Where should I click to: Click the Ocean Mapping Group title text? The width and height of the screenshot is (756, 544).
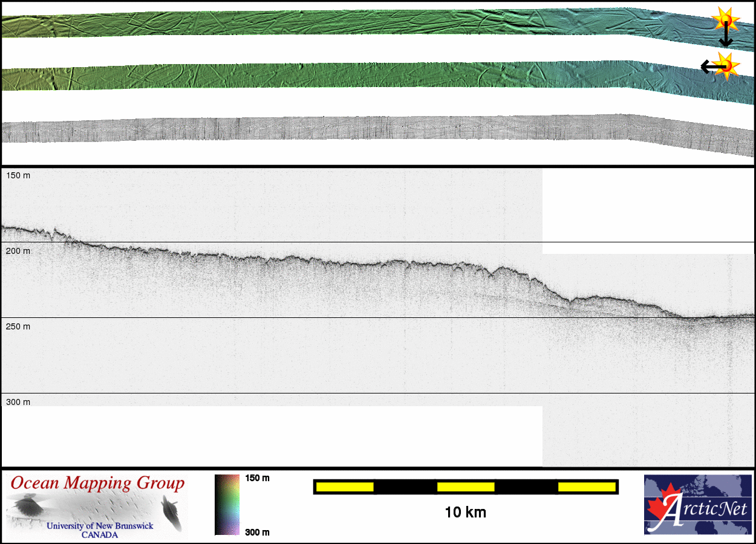[x=97, y=484]
